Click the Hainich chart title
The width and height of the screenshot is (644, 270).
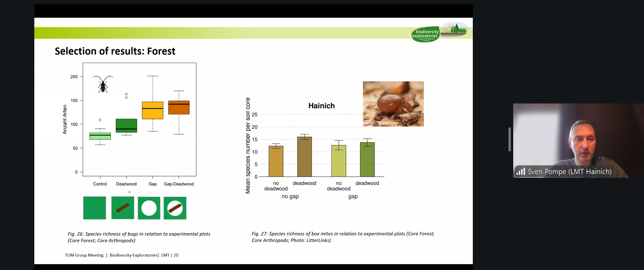(x=321, y=106)
